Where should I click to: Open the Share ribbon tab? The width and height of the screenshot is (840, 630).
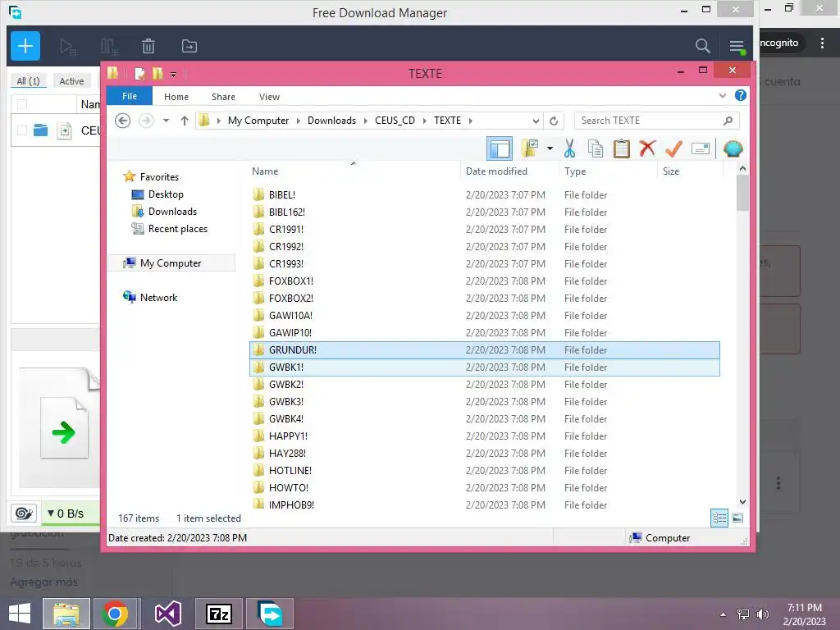223,97
